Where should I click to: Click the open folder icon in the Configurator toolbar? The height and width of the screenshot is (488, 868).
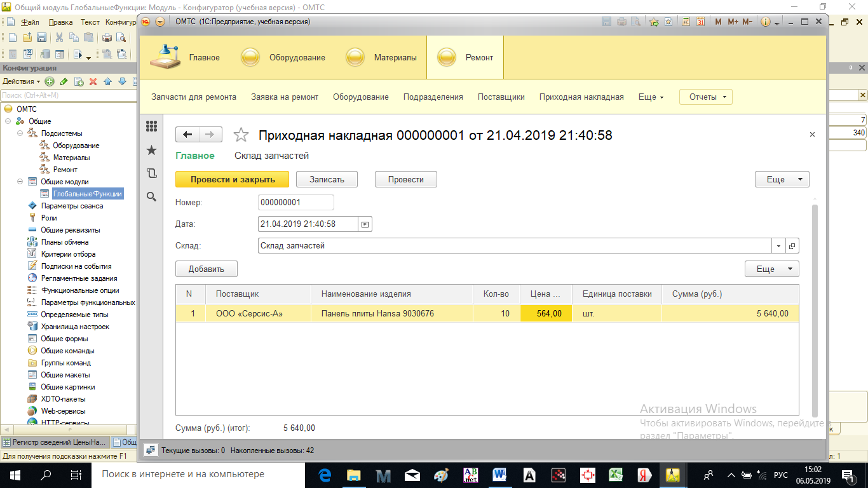[27, 37]
